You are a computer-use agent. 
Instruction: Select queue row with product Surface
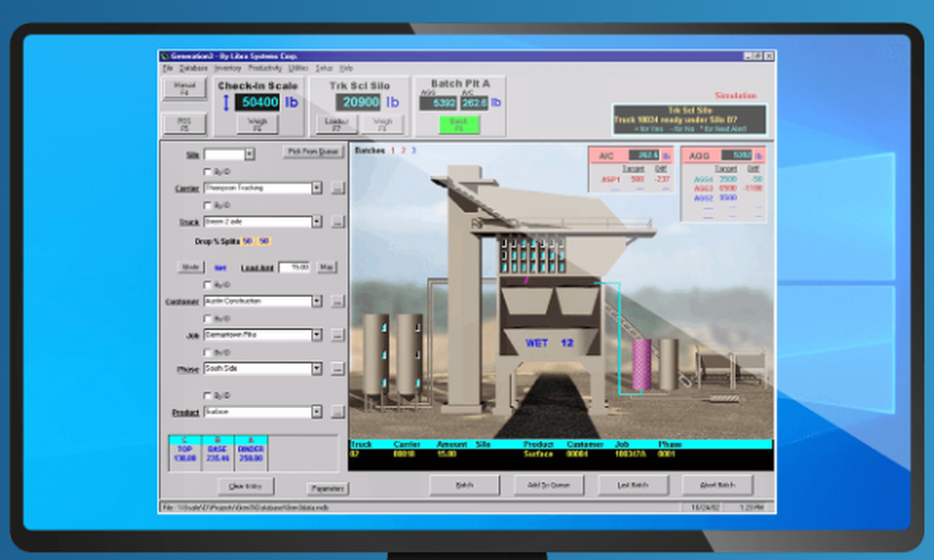click(560, 455)
